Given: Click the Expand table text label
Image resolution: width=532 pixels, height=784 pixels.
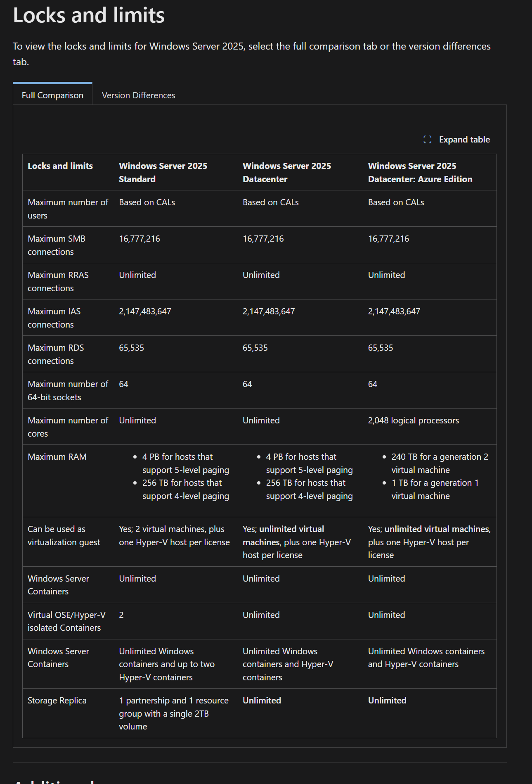Looking at the screenshot, I should pos(464,140).
